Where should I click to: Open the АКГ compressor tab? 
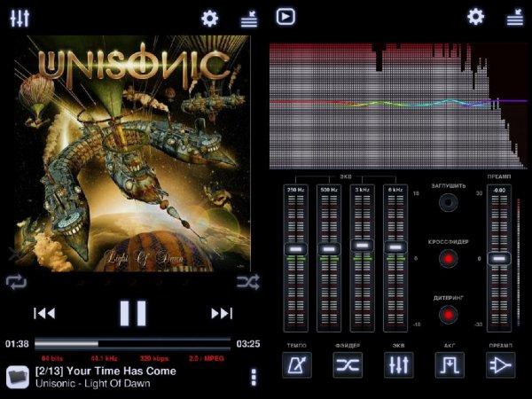(x=450, y=365)
